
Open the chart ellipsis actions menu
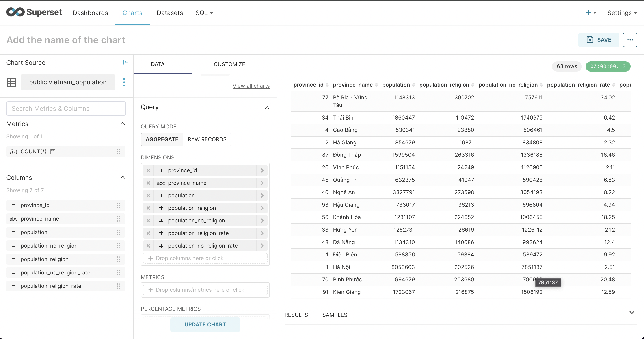630,40
